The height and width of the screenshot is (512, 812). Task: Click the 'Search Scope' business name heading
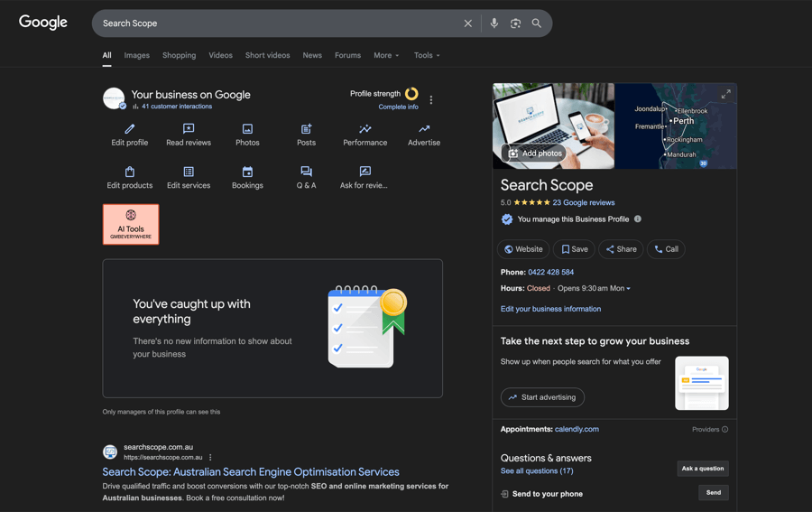coord(547,185)
